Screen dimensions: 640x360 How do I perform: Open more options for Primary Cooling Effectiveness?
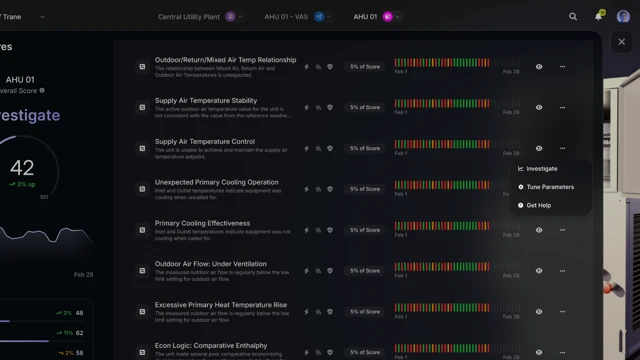coord(562,230)
